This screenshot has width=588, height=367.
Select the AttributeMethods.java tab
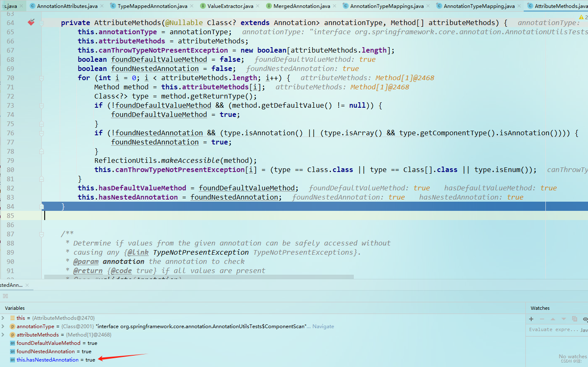click(560, 6)
